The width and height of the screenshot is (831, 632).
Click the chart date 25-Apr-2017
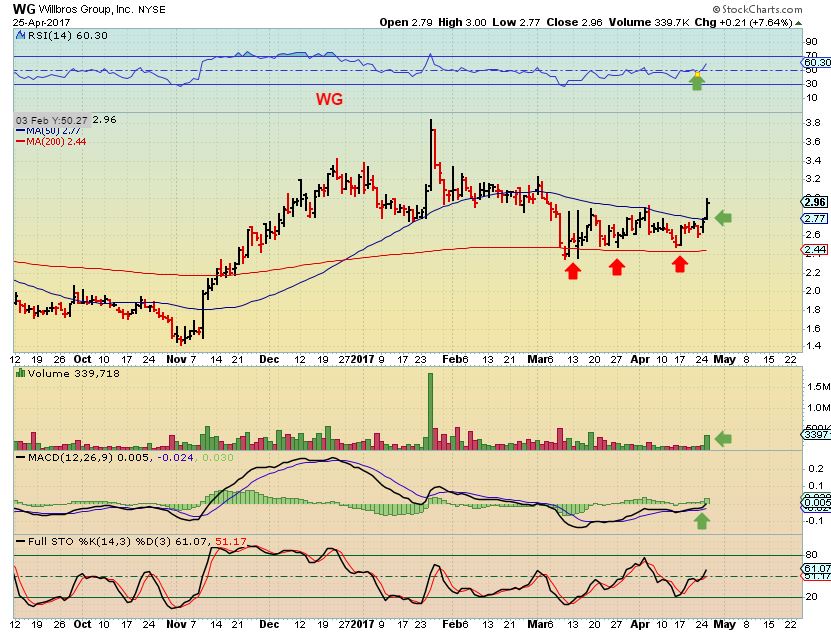(x=41, y=23)
